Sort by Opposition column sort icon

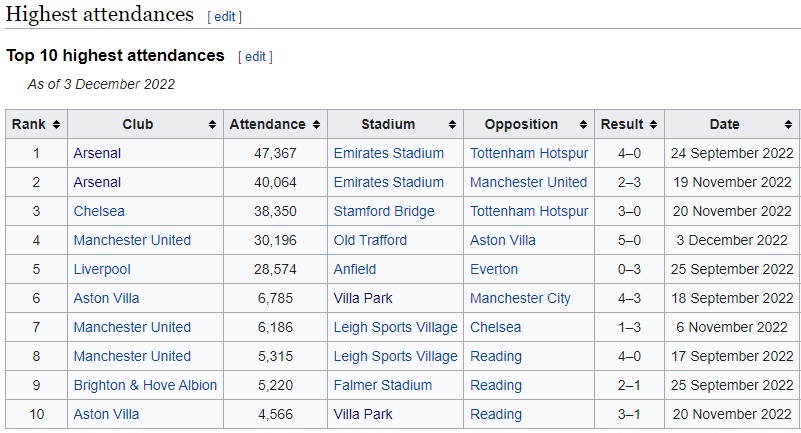(x=583, y=125)
